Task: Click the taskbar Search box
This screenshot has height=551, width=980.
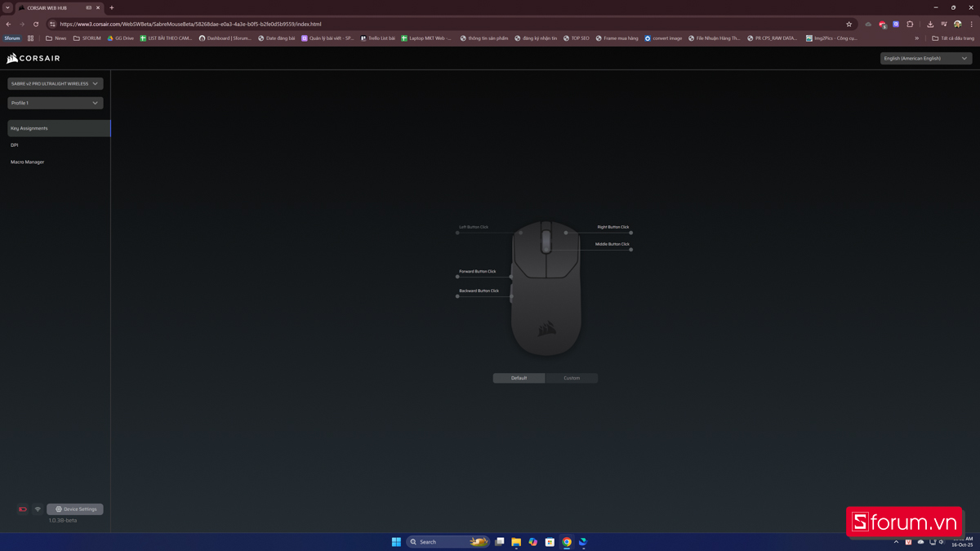Action: pyautogui.click(x=448, y=542)
